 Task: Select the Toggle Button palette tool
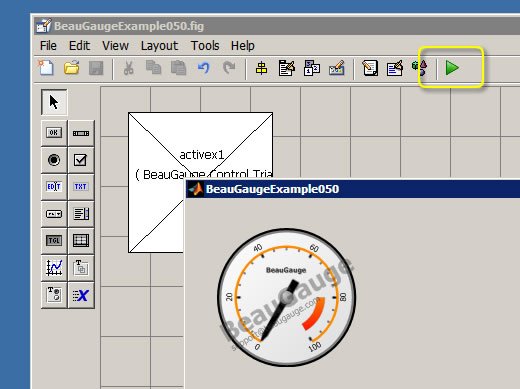tap(54, 240)
